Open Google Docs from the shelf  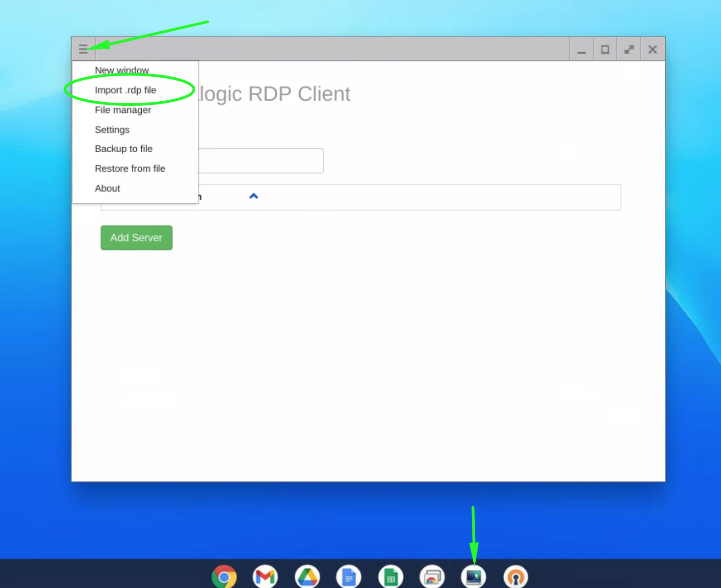tap(349, 577)
